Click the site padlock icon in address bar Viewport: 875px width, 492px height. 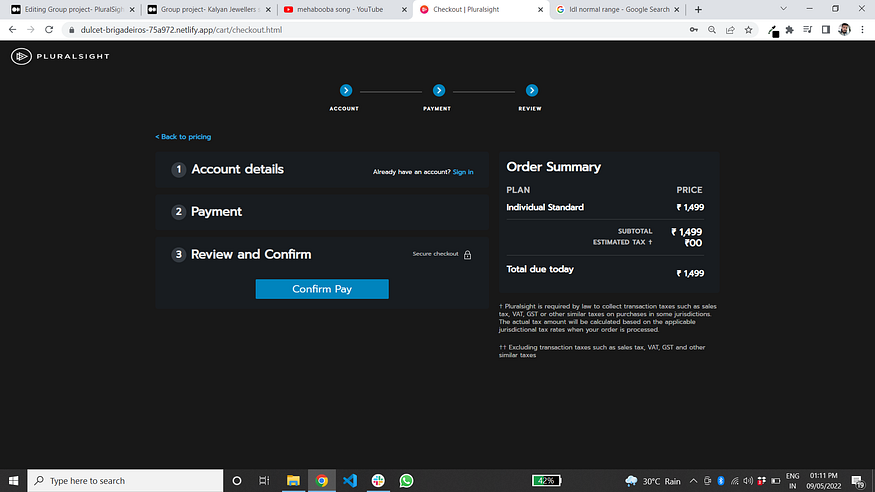click(71, 30)
